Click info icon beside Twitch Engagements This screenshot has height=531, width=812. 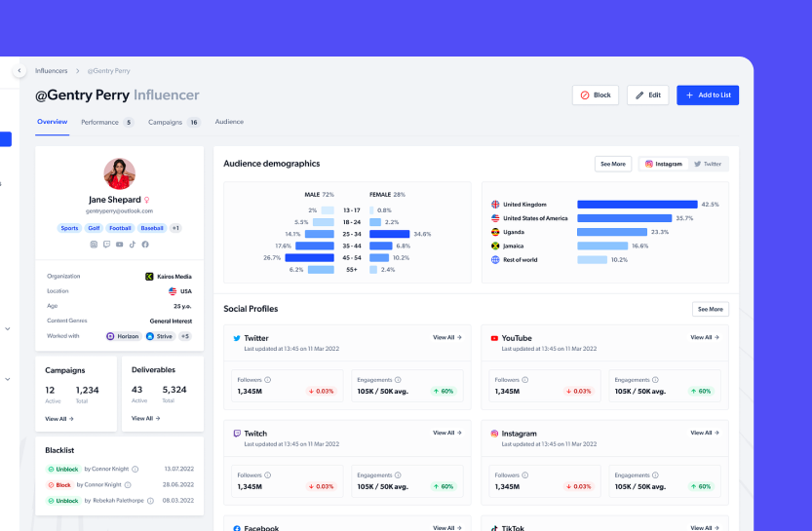pos(398,475)
